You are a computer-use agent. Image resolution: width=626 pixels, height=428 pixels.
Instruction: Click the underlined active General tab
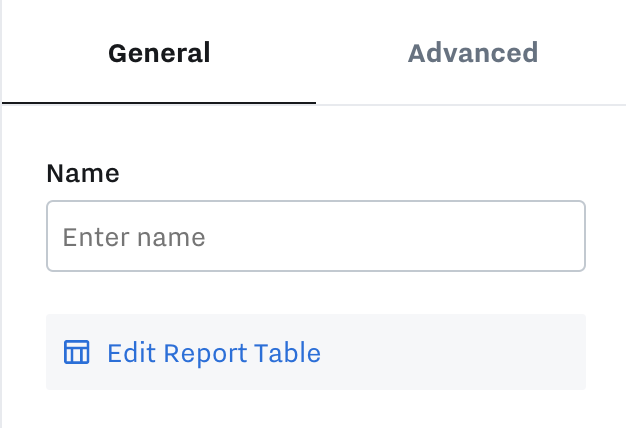[159, 52]
